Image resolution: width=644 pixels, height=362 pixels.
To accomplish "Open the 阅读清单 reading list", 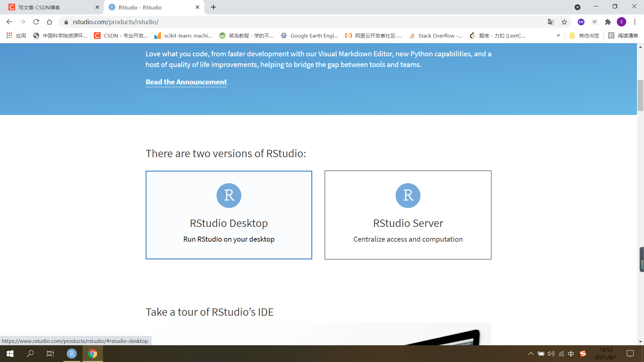I will click(x=624, y=36).
